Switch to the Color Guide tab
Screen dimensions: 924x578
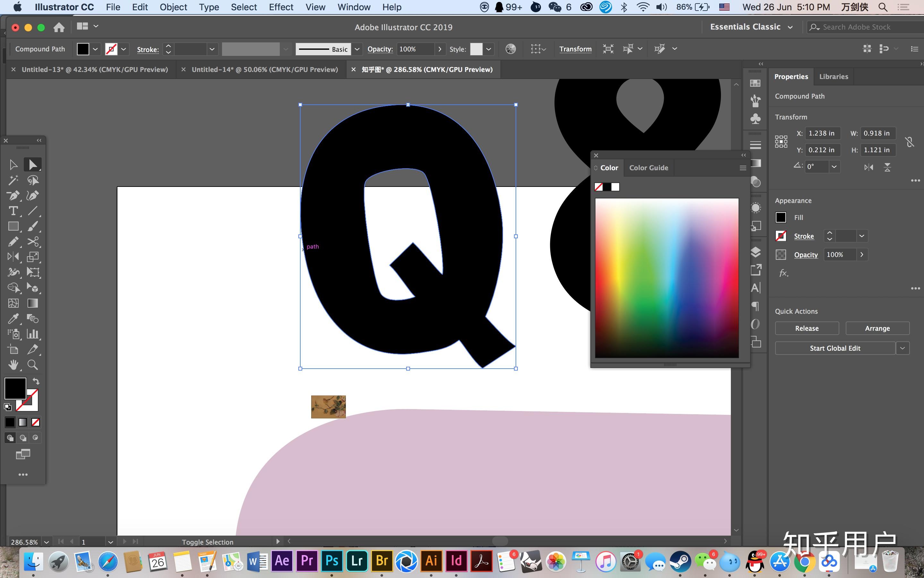[x=648, y=168]
